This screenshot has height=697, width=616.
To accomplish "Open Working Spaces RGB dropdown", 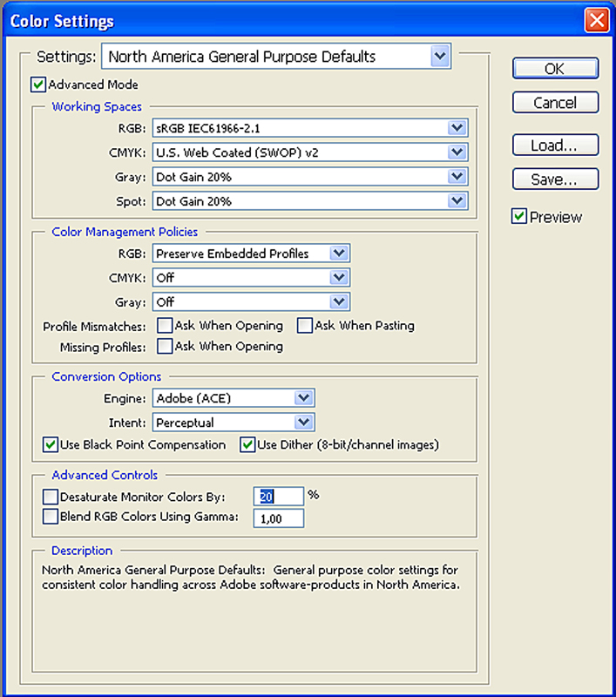I will point(310,128).
